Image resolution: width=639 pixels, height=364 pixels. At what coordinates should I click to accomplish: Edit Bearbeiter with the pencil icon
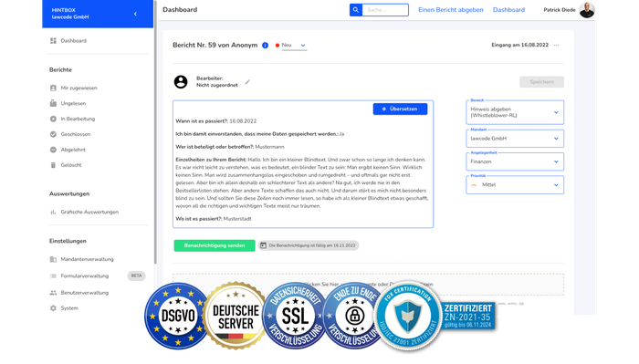[x=247, y=82]
